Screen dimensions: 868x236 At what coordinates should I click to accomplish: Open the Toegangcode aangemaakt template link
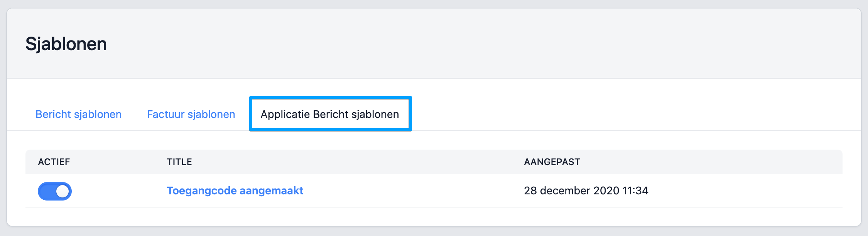tap(235, 190)
